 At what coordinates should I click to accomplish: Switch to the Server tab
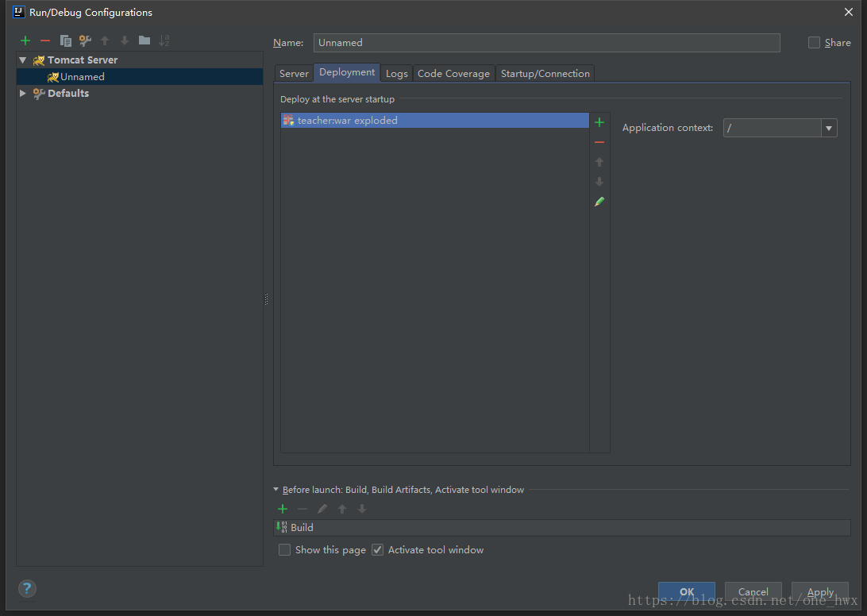point(294,74)
